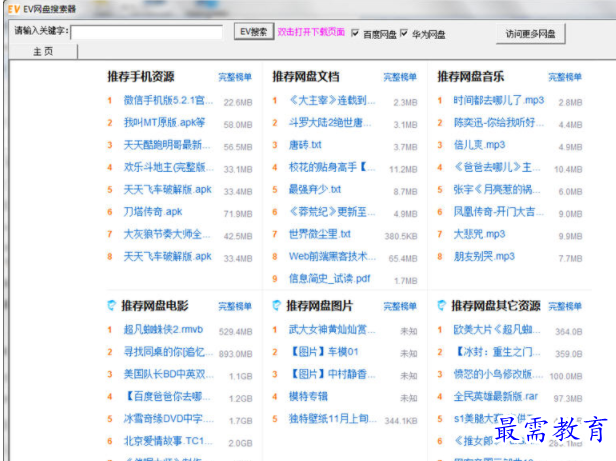Open 完整榜单 link for 推荐网盘音乐

pos(565,77)
